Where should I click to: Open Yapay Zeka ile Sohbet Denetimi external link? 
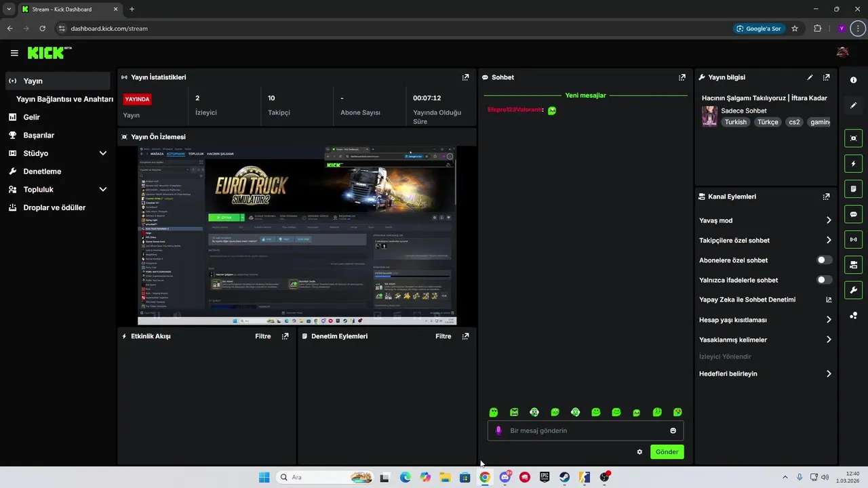829,300
